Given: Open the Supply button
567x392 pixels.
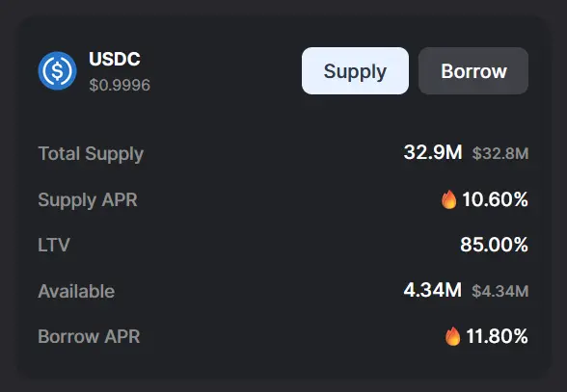Looking at the screenshot, I should 355,71.
